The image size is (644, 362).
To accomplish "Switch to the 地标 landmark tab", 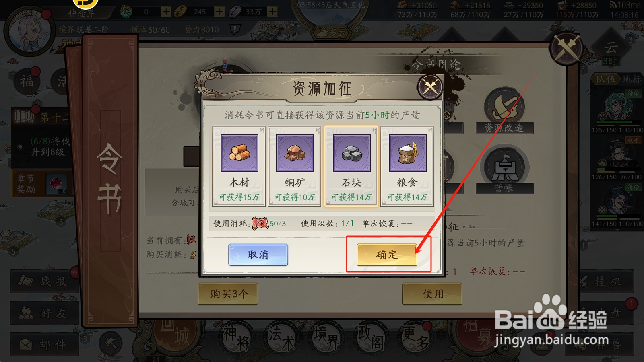I will click(x=631, y=79).
